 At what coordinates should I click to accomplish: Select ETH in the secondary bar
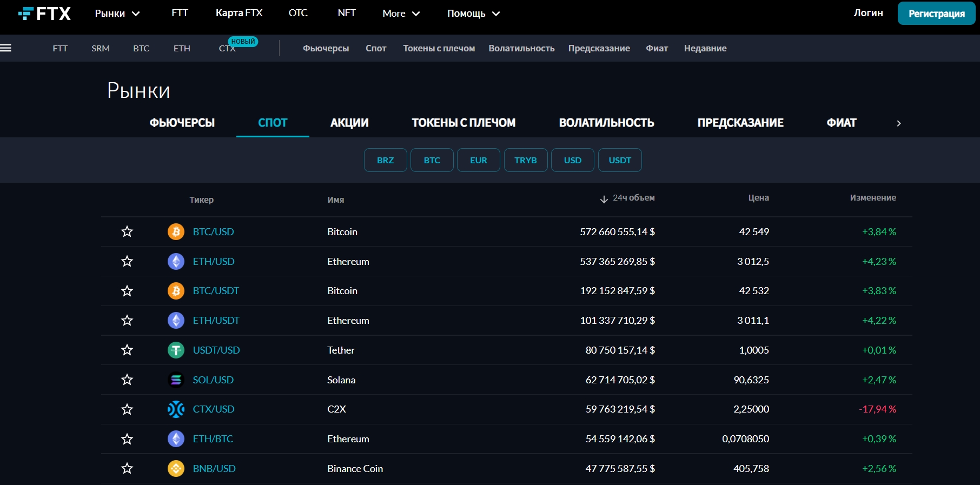[x=182, y=48]
